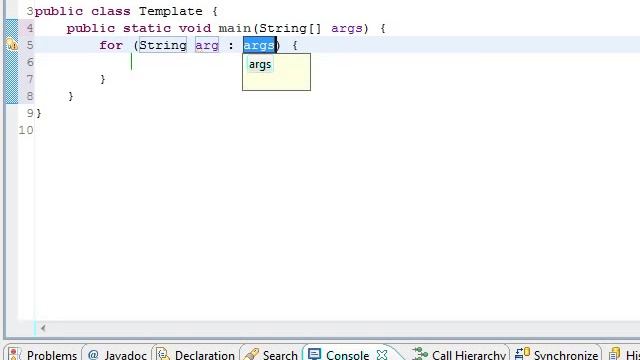This screenshot has width=640, height=360.
Task: Click the highlighted args in the for loop
Action: point(259,45)
